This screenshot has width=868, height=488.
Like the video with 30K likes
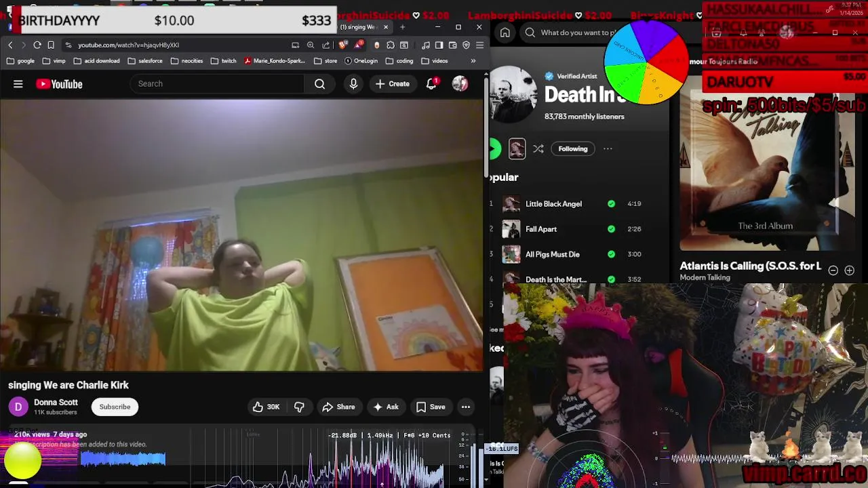click(266, 407)
